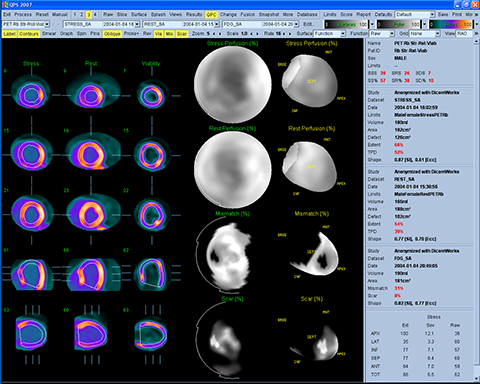The height and width of the screenshot is (384, 480).
Task: Open the Default settings dropdown
Action: 415,15
